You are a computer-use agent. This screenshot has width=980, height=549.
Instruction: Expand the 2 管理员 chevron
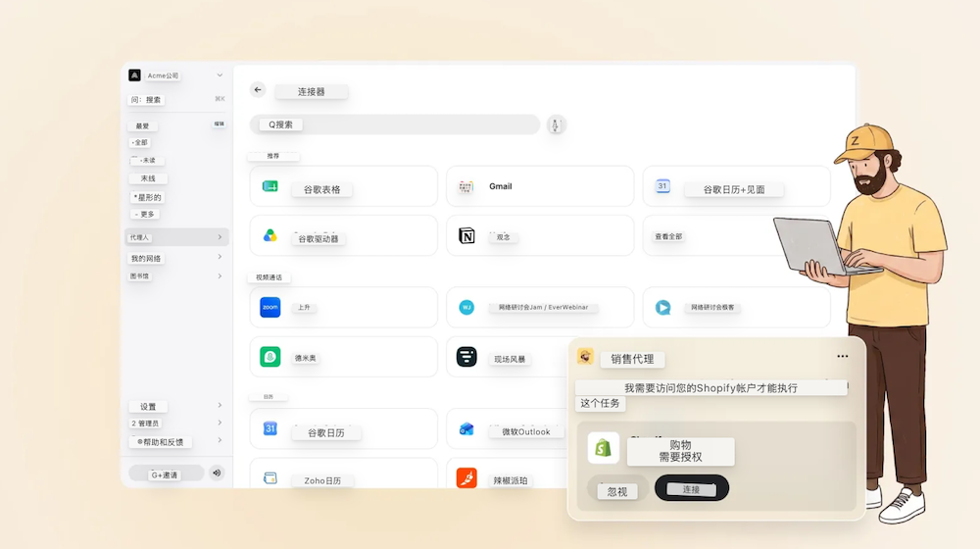[x=220, y=423]
